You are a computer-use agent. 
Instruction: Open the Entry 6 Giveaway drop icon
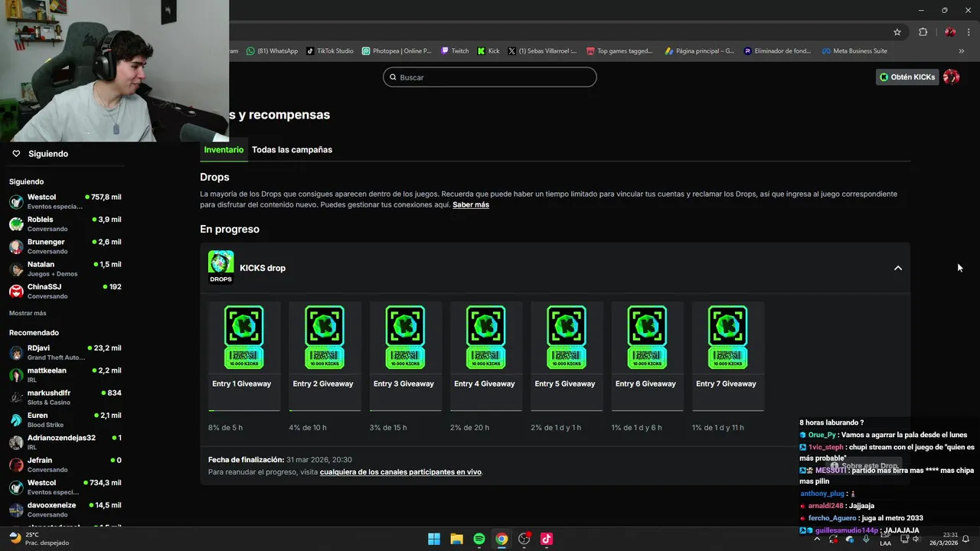tap(647, 337)
